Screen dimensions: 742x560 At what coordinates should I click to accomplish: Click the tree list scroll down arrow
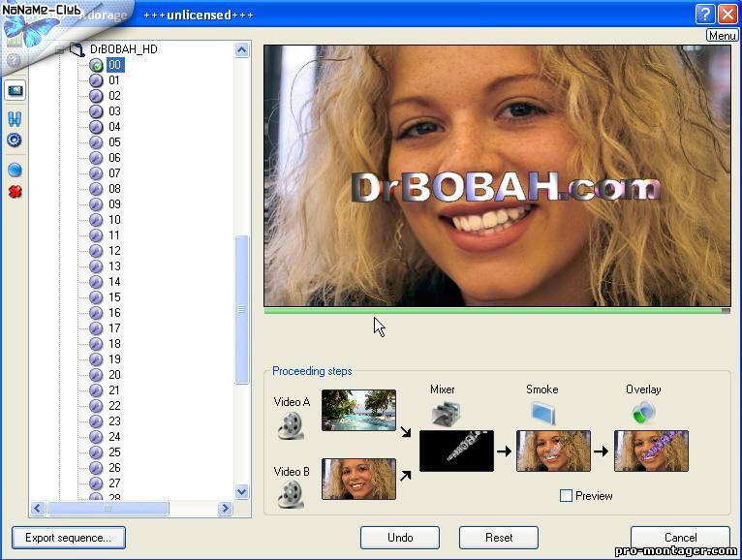(x=242, y=492)
